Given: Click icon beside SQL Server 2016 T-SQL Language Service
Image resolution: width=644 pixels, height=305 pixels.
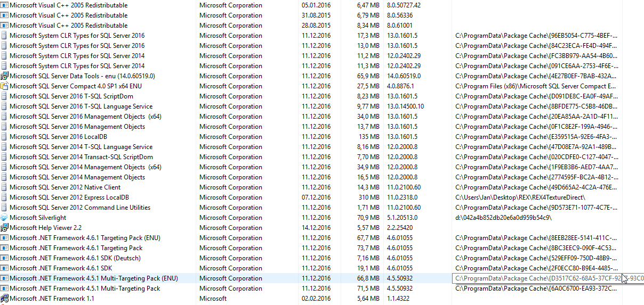Looking at the screenshot, I should 4,106.
